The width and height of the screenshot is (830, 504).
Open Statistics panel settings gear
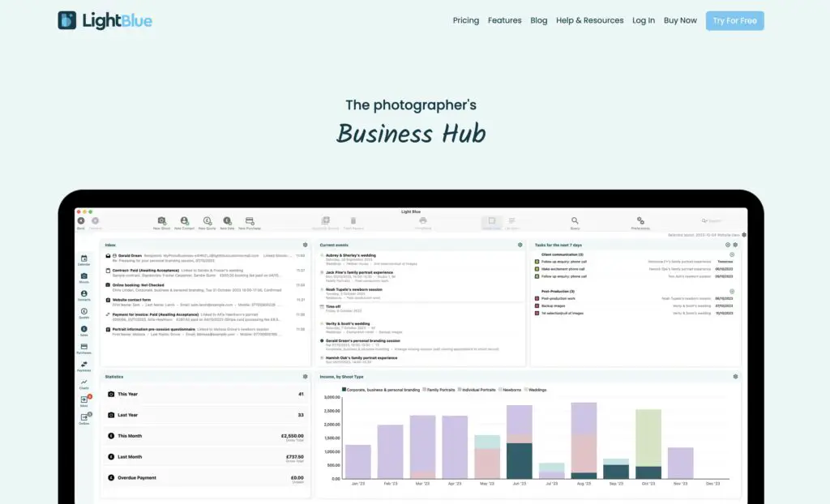(305, 377)
